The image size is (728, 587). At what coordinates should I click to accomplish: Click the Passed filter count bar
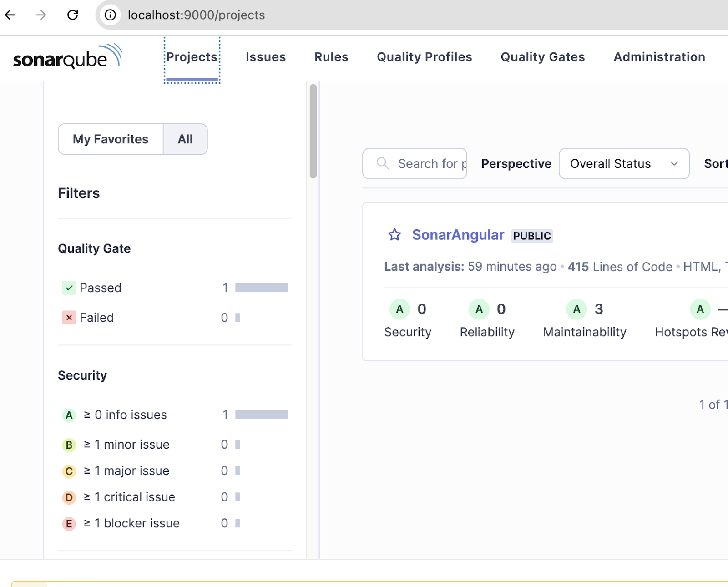coord(262,288)
